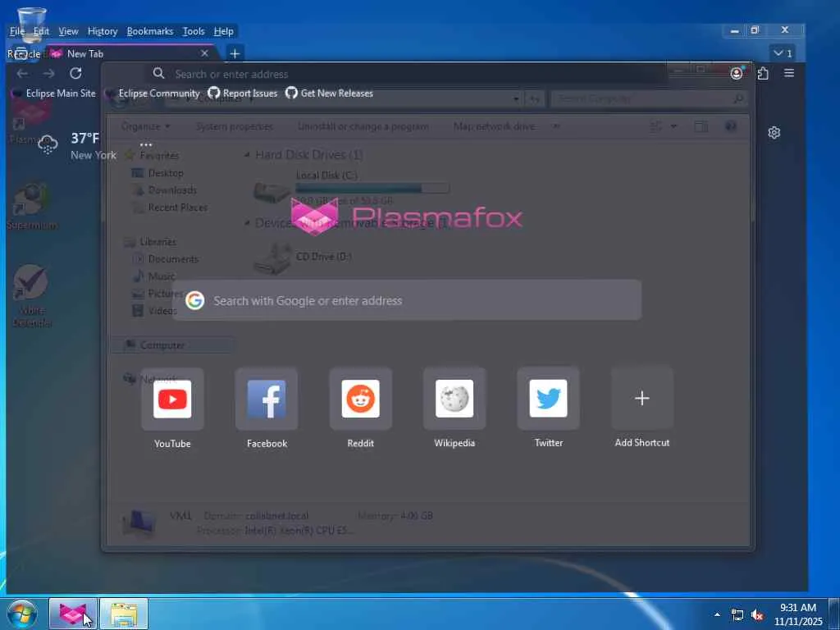
Task: Open the Tools menu
Action: (x=194, y=31)
